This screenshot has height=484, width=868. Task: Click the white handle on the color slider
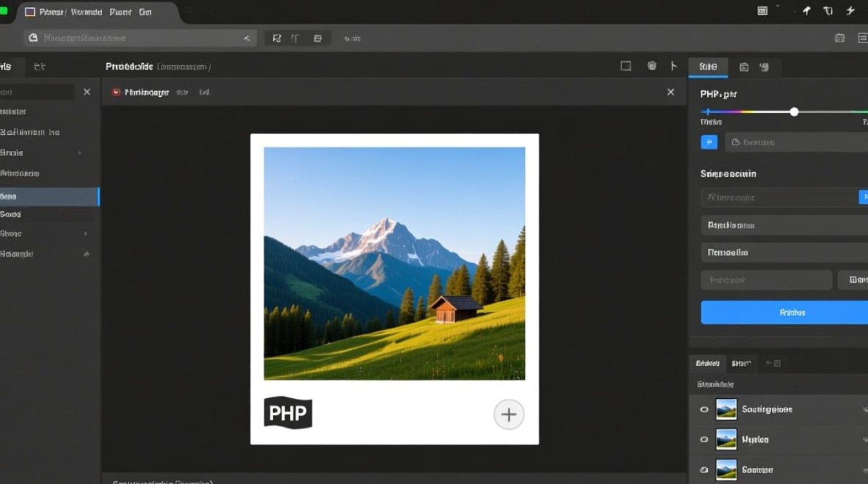pos(794,112)
